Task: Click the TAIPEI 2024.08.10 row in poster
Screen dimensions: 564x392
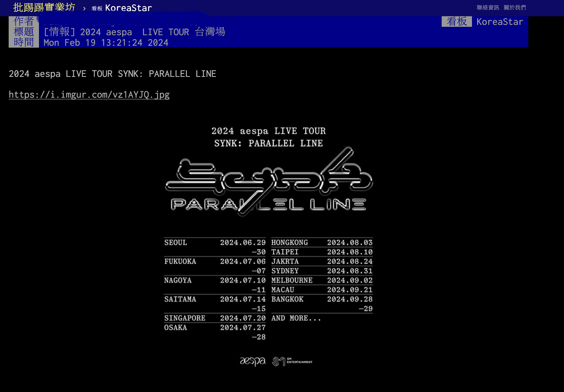Action: pos(322,252)
